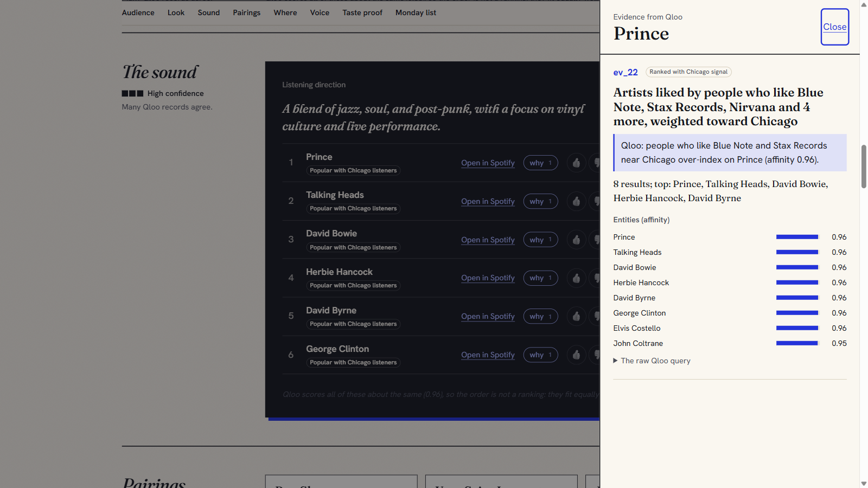This screenshot has width=868, height=488.
Task: Open David Byrne in Spotify
Action: pos(488,316)
